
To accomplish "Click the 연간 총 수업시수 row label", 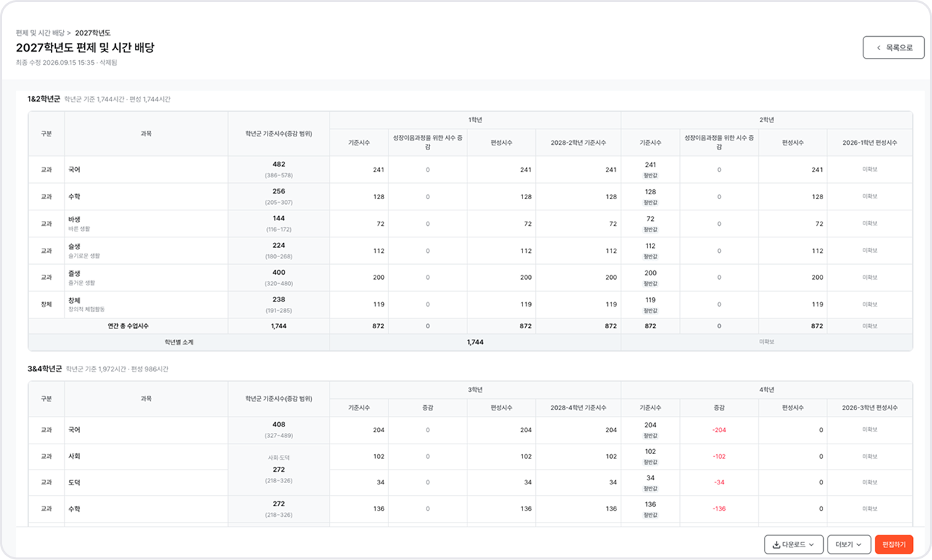I will (x=128, y=326).
